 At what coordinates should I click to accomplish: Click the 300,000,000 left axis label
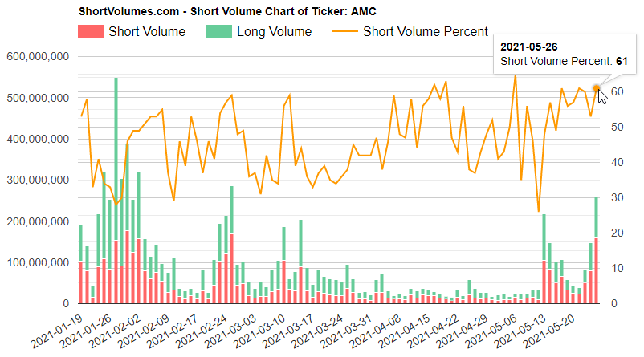(x=36, y=181)
